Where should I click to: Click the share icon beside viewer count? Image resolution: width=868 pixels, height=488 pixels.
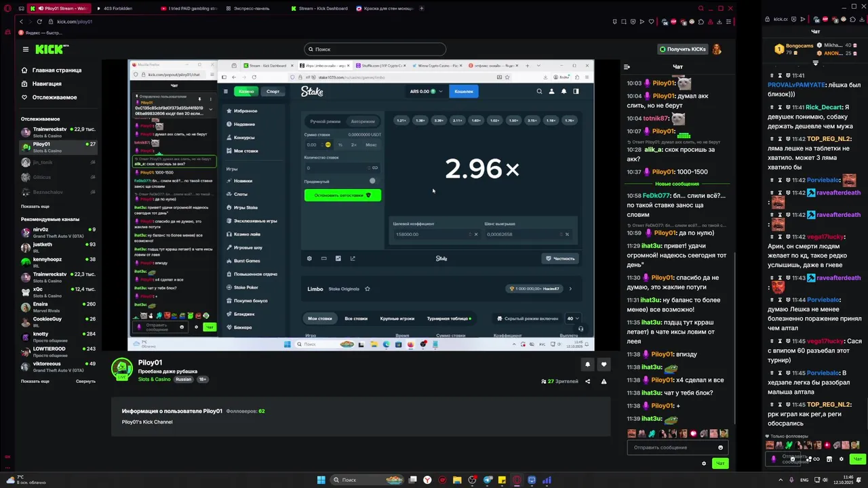(x=587, y=382)
